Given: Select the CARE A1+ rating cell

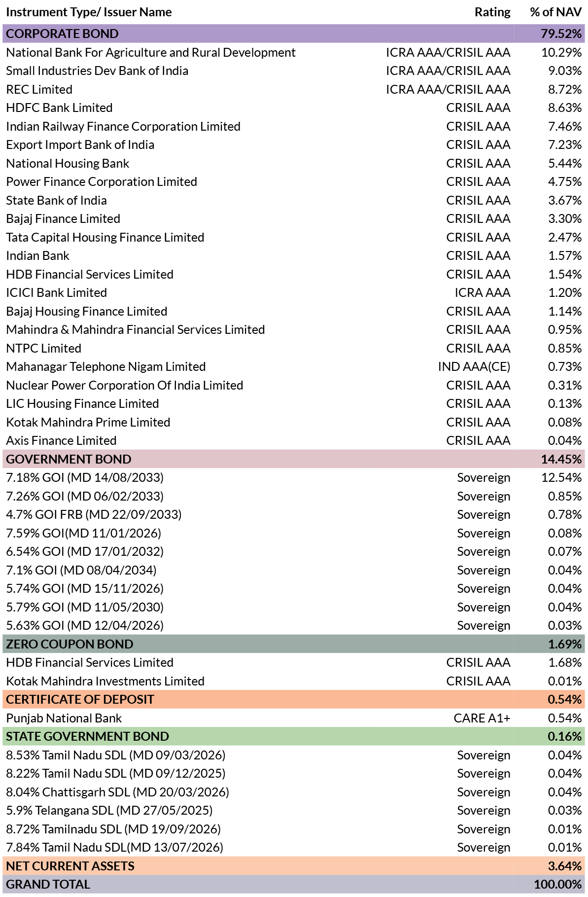Looking at the screenshot, I should (482, 718).
